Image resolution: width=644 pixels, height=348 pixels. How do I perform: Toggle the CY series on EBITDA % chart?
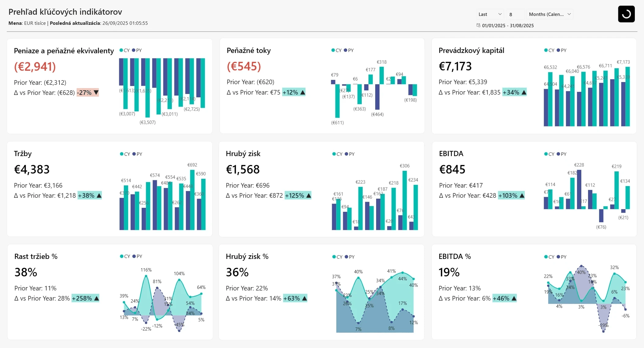546,257
